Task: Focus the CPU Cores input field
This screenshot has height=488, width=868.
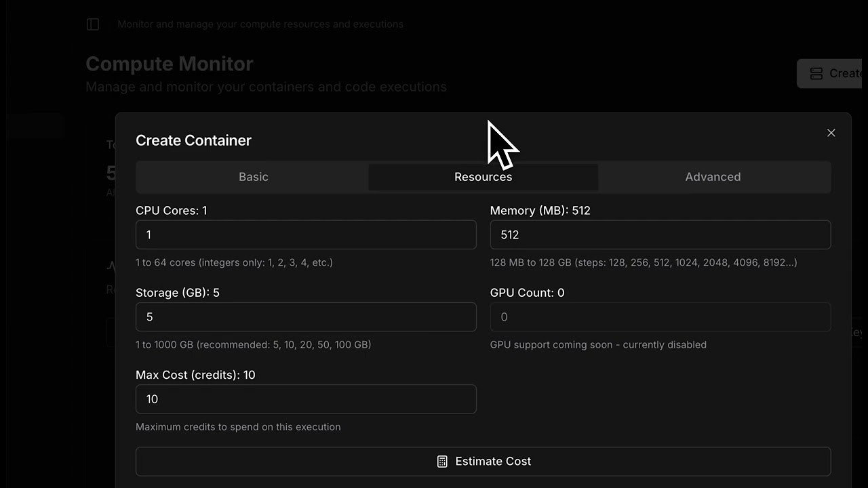Action: 306,235
